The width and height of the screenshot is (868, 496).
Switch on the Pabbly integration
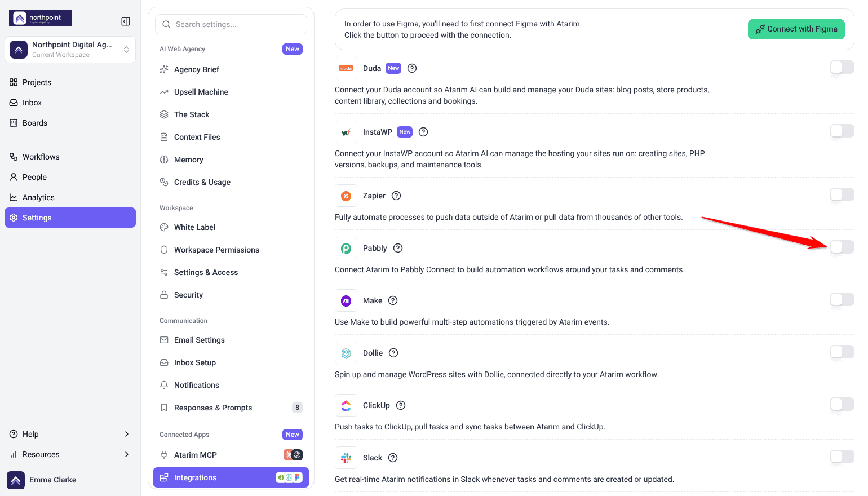pos(842,247)
